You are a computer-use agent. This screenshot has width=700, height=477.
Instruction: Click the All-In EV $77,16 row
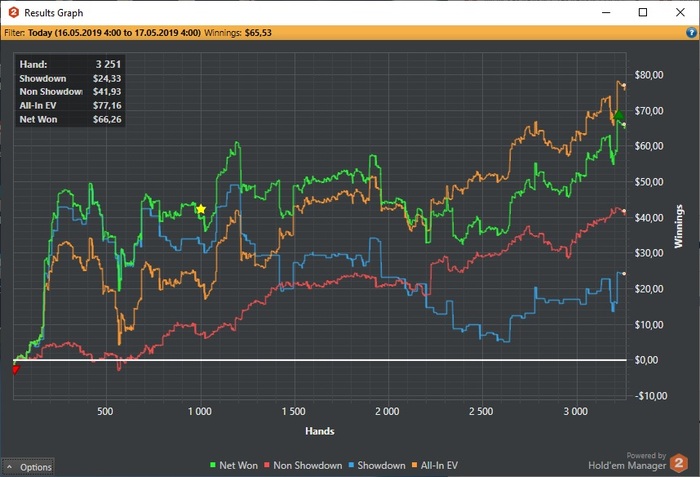click(70, 105)
